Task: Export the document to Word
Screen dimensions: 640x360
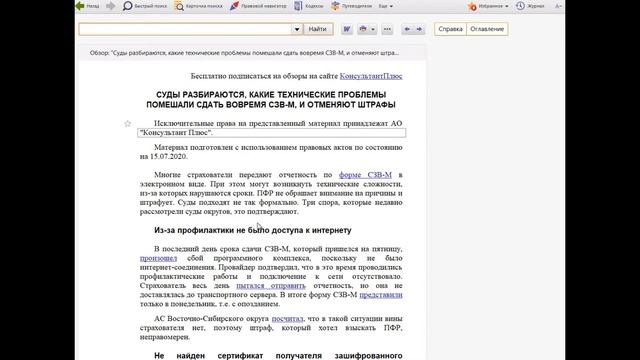Action: (347, 29)
